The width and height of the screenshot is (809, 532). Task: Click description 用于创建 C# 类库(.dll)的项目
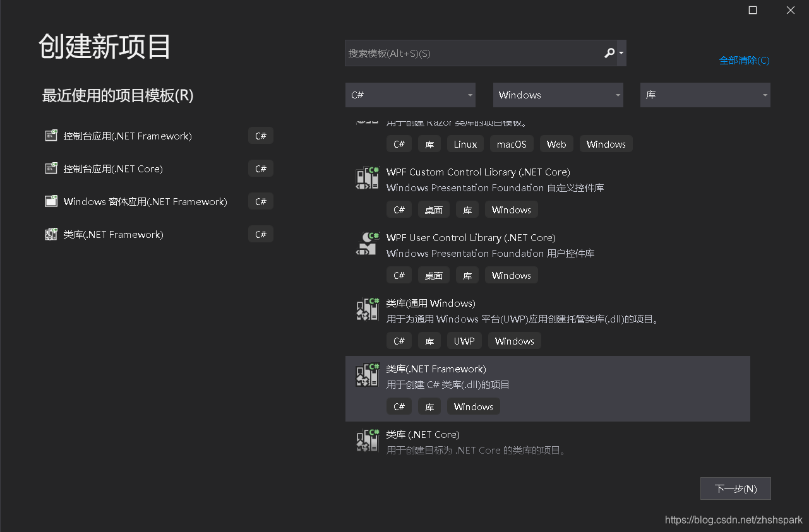click(x=448, y=384)
